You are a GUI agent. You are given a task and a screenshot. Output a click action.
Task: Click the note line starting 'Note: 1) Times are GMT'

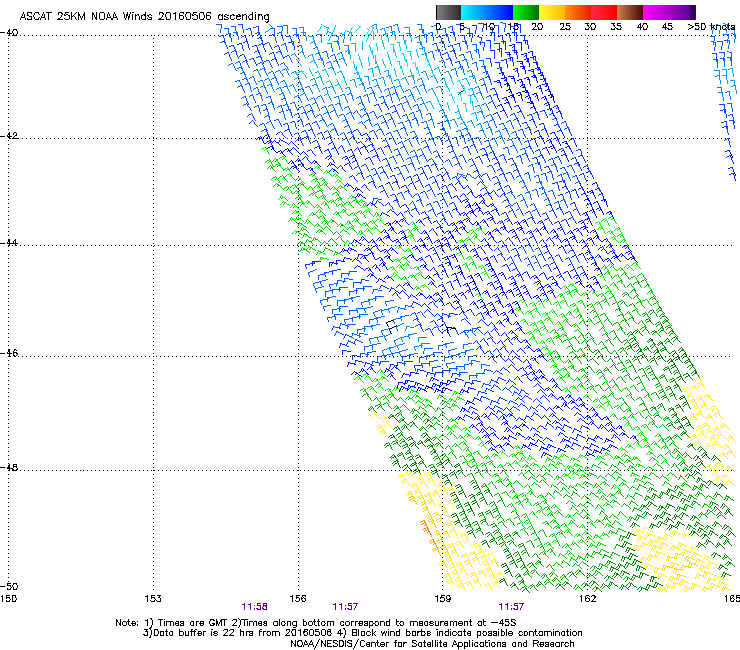pos(316,623)
